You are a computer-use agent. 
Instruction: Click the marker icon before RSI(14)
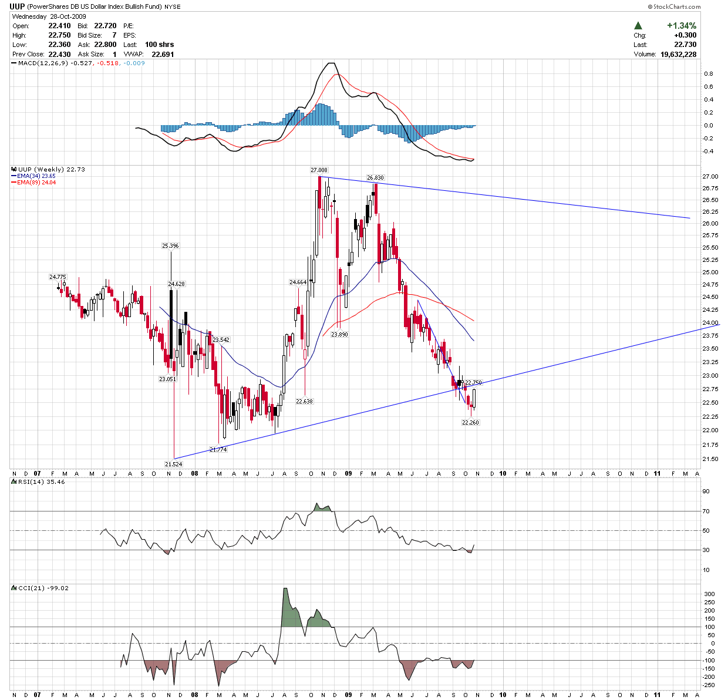pos(14,482)
